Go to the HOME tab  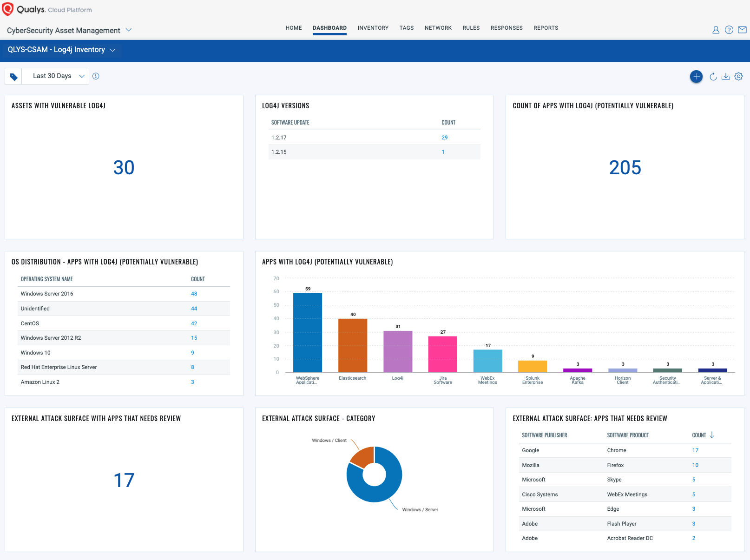point(294,28)
